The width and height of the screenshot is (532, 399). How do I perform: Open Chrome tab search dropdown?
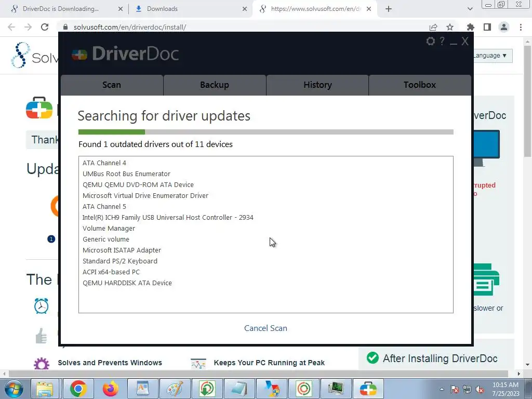coord(470,9)
